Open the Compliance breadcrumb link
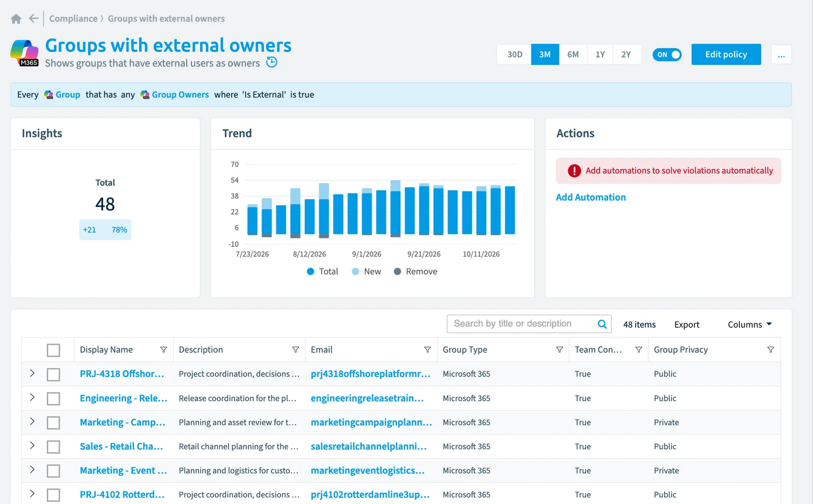 click(x=73, y=19)
